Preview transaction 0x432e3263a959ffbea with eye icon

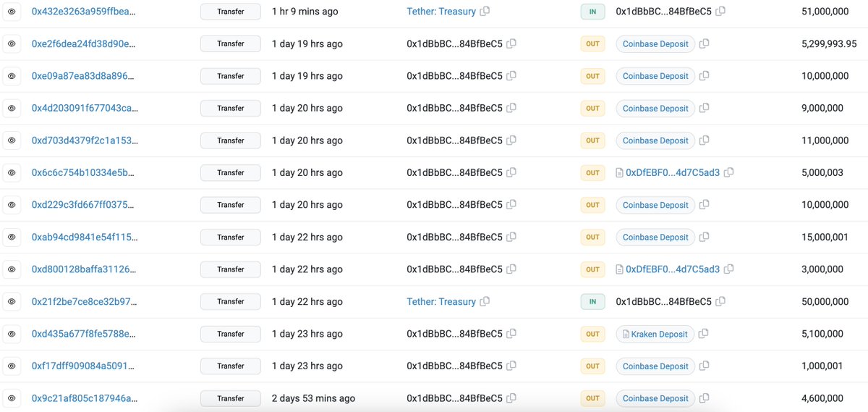(x=12, y=12)
